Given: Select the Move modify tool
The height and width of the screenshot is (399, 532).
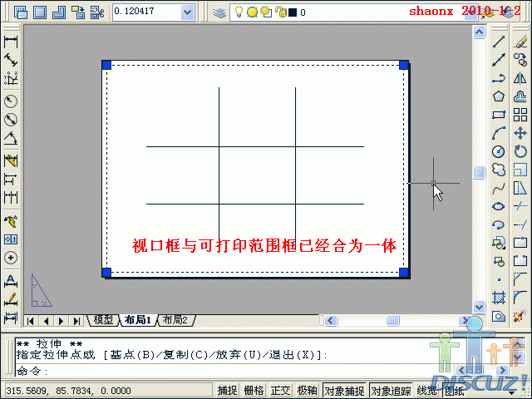Looking at the screenshot, I should point(520,133).
